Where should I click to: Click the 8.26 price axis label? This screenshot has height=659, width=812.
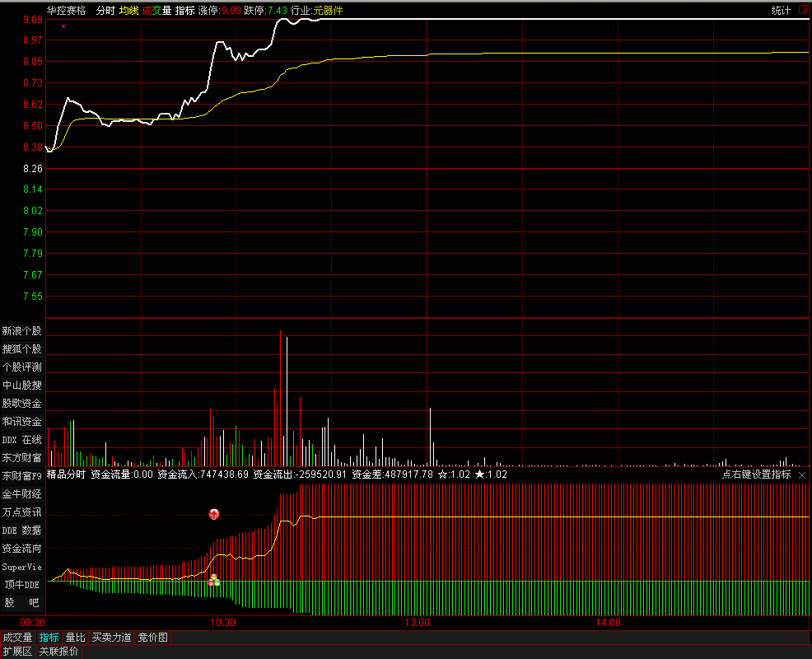click(x=33, y=169)
